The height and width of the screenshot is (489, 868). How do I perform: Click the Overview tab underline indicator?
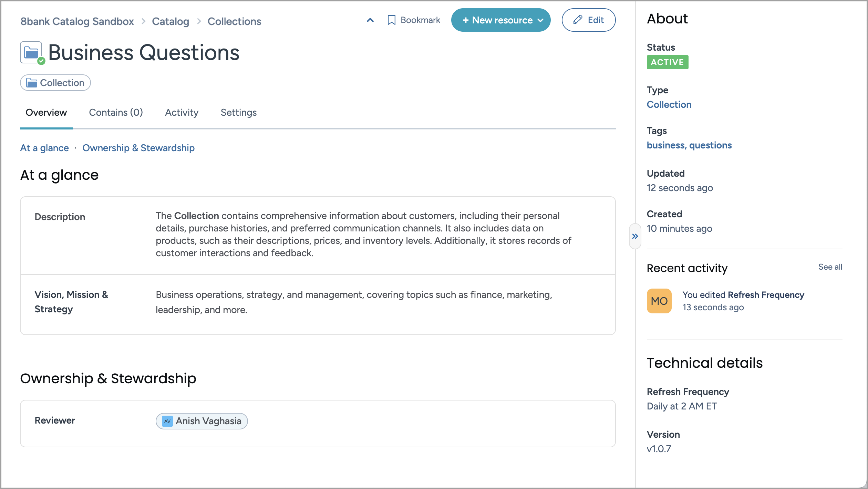(x=46, y=128)
